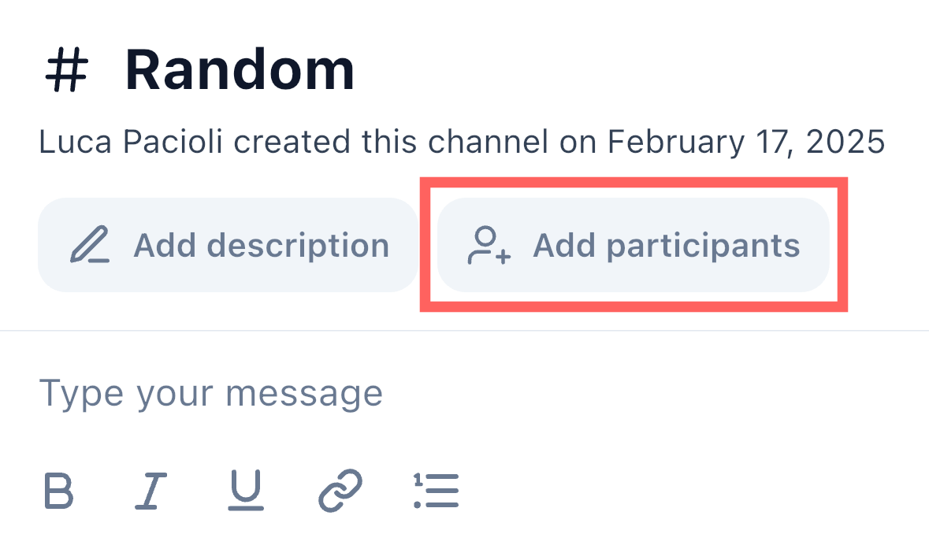Image resolution: width=929 pixels, height=560 pixels.
Task: Select the 'Add participants' label text
Action: (666, 245)
